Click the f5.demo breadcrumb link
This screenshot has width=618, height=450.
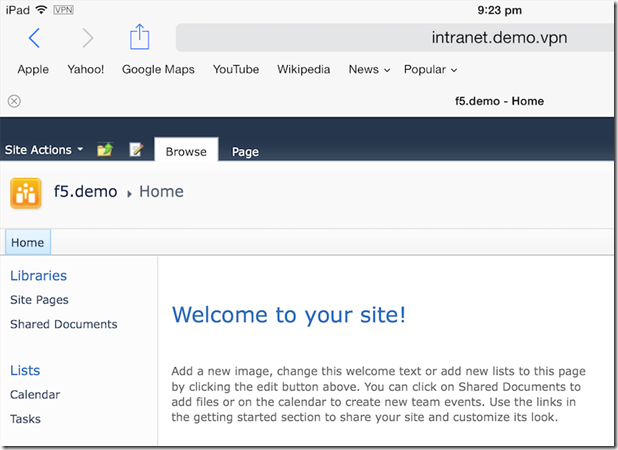[x=86, y=192]
